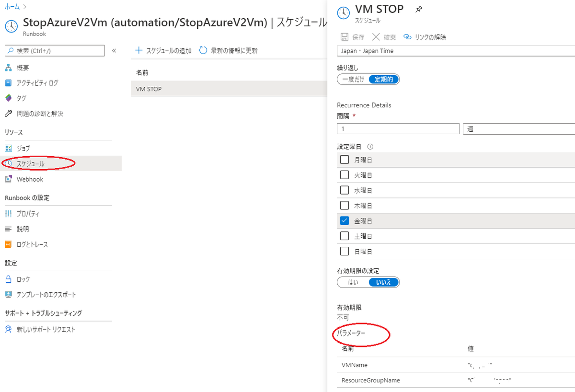Click リンクの解除 unlink button
This screenshot has height=392, width=575.
tap(425, 37)
